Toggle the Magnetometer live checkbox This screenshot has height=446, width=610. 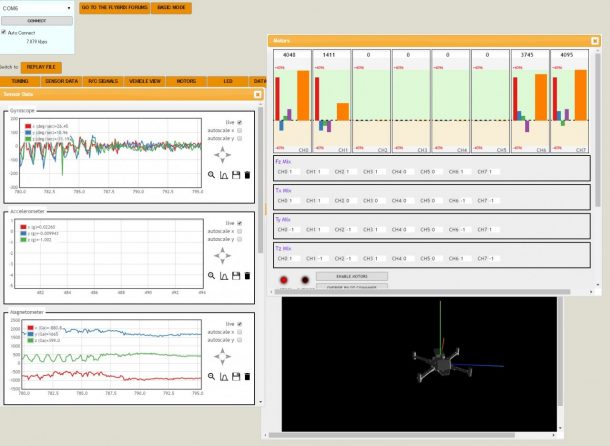pos(240,324)
